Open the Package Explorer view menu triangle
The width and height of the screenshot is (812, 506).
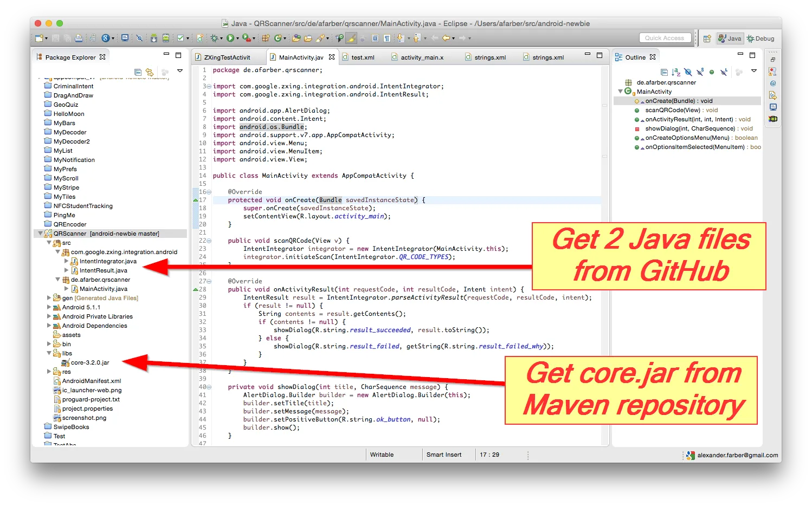click(x=180, y=71)
